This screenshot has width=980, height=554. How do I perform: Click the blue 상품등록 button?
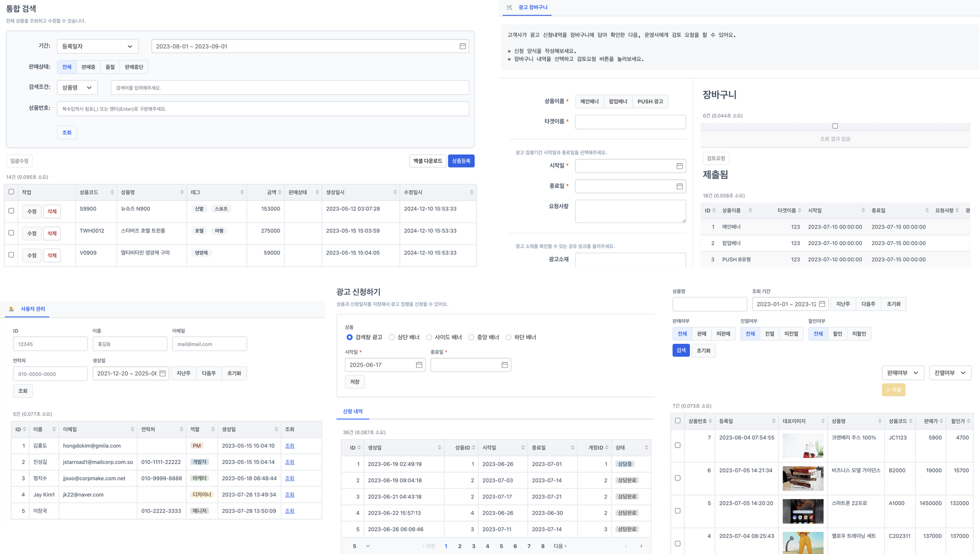tap(461, 161)
